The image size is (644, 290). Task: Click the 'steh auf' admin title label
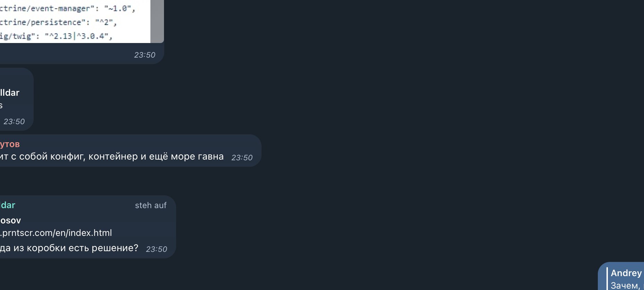pos(151,205)
